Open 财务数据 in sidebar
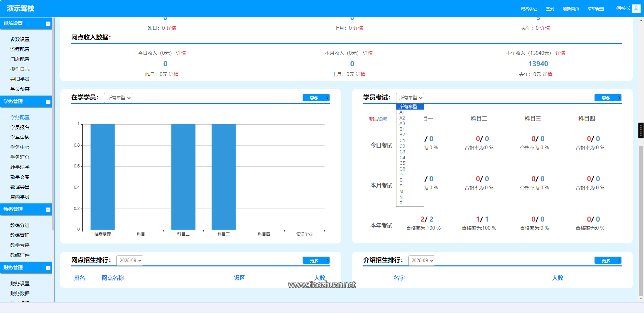644x313 pixels. pos(20,294)
